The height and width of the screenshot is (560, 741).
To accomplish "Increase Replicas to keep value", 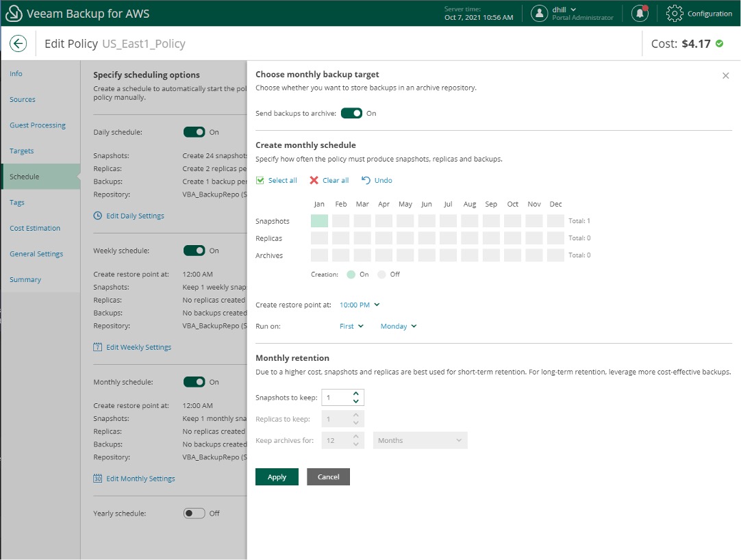I will pos(356,415).
